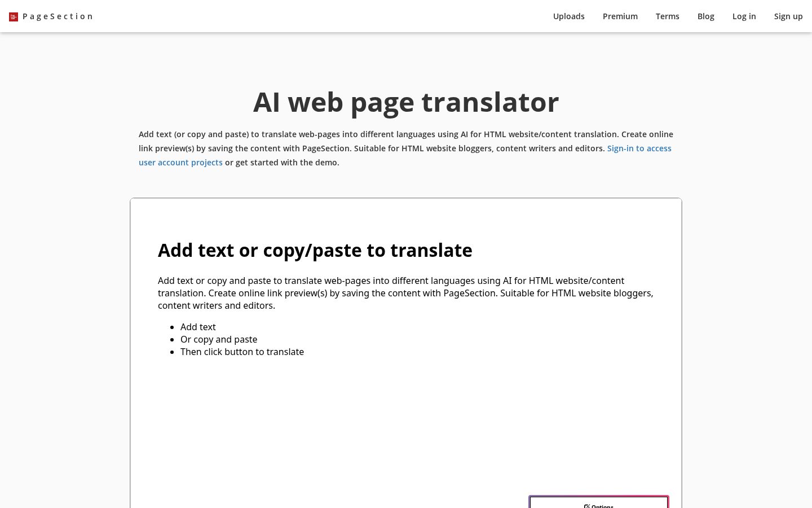
Task: Click the 'or get started with the demo.' text
Action: 282,163
